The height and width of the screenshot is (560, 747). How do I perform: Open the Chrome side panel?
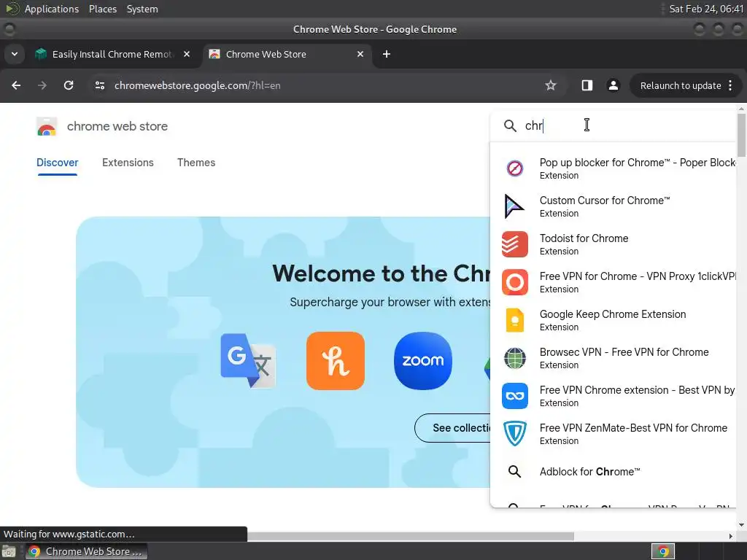(x=587, y=85)
